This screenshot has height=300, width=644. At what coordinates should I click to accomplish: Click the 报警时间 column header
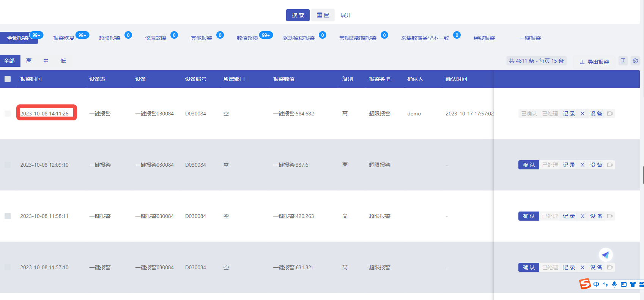click(x=31, y=79)
